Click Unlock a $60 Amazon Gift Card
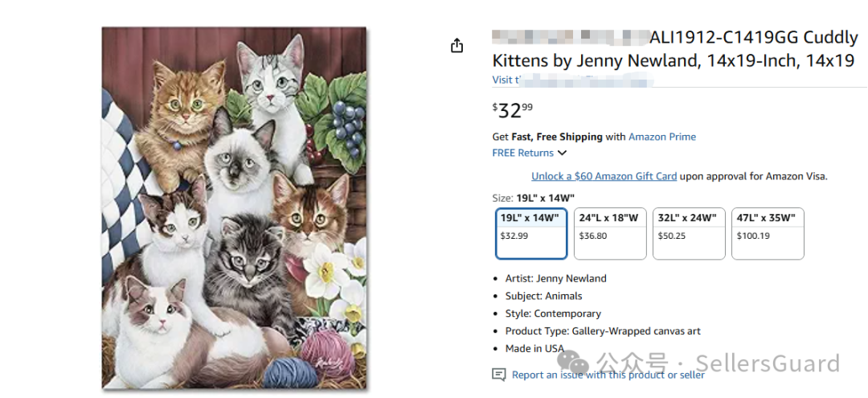868x398 pixels. click(604, 176)
